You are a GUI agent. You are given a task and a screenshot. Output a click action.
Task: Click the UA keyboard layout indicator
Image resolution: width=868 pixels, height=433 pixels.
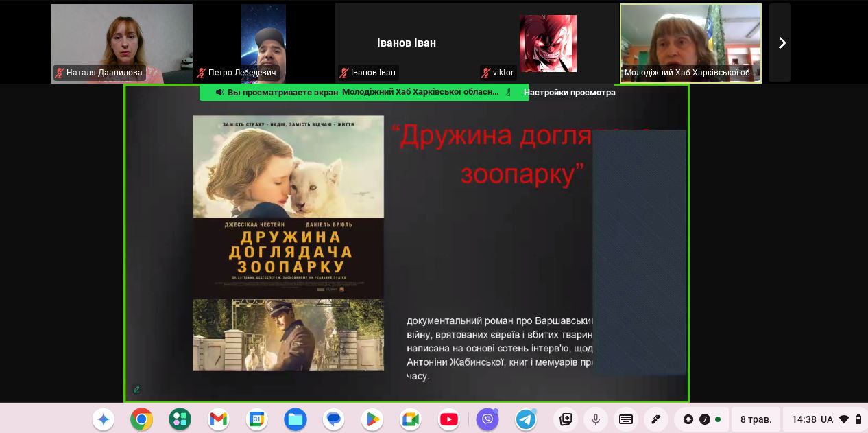[x=827, y=419]
